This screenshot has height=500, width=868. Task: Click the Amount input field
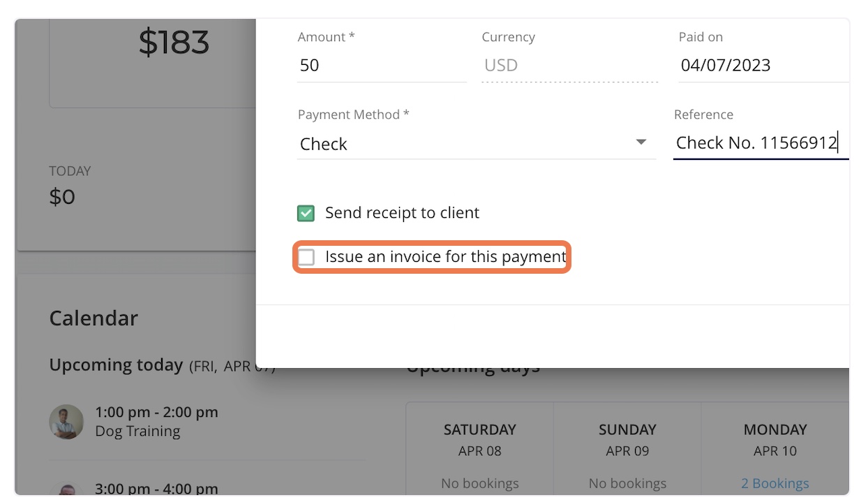[x=382, y=66]
